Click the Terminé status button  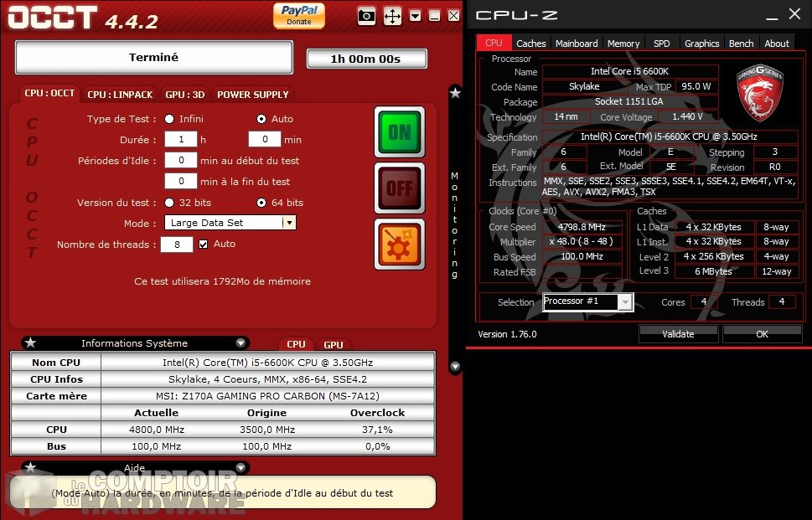tap(154, 58)
